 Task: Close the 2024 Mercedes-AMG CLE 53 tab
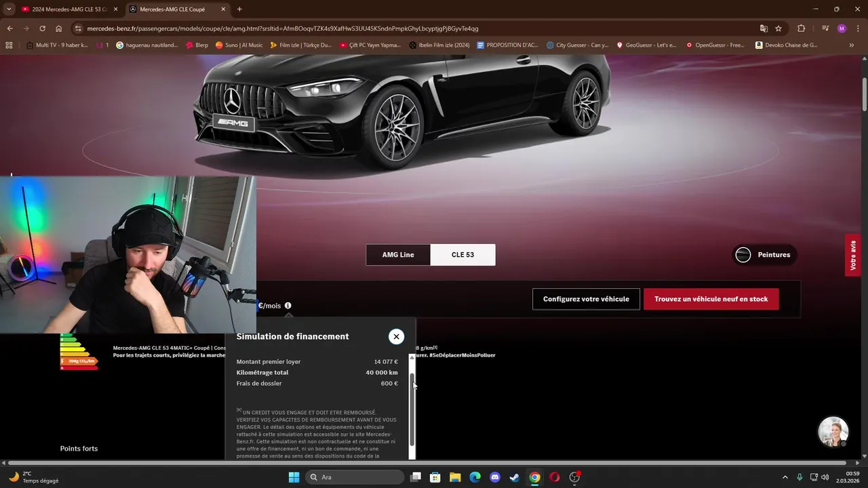[115, 9]
